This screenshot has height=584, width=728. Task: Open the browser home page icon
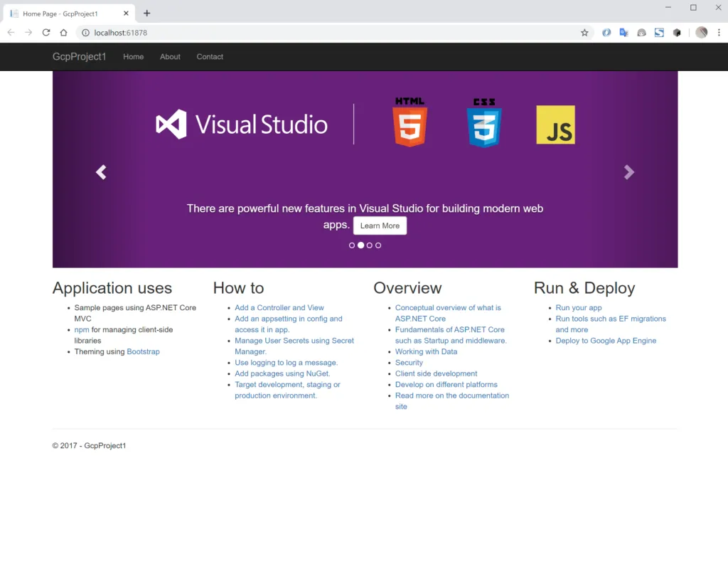coord(63,33)
